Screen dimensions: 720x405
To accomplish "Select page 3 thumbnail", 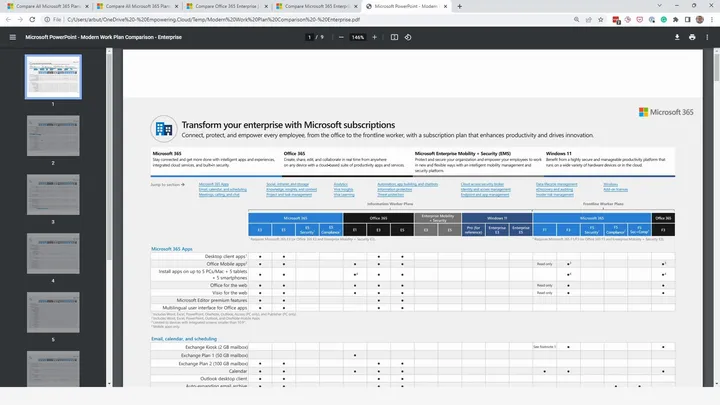I will (53, 194).
